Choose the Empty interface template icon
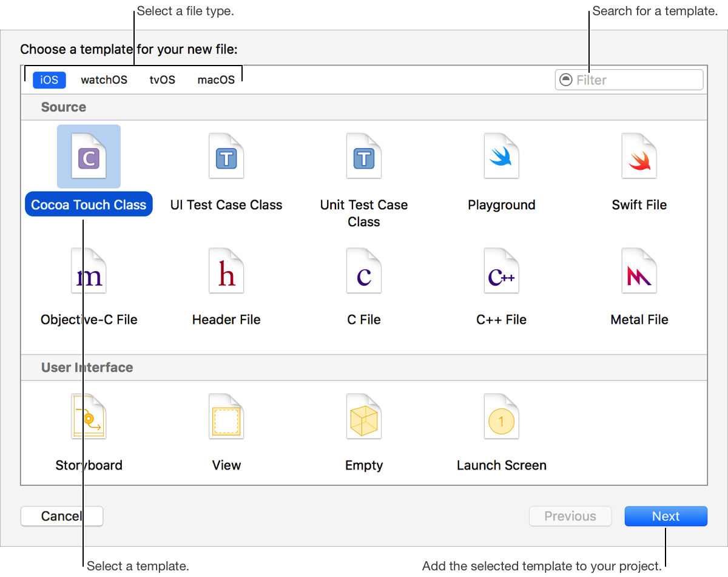Viewport: 728px width, 577px height. pos(364,417)
